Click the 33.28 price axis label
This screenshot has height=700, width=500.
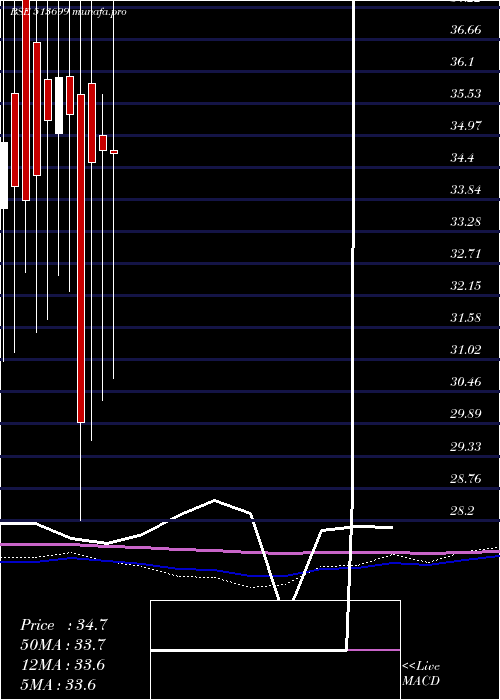[466, 222]
